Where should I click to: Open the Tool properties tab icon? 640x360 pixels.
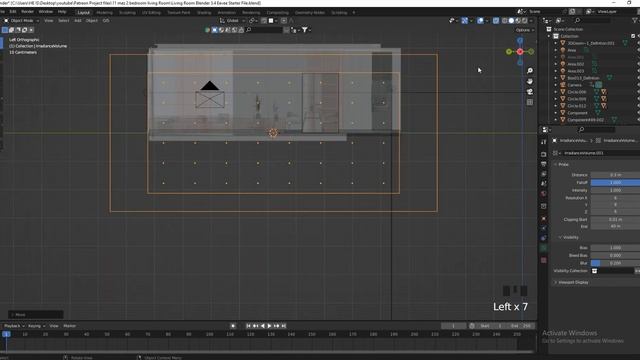(544, 142)
